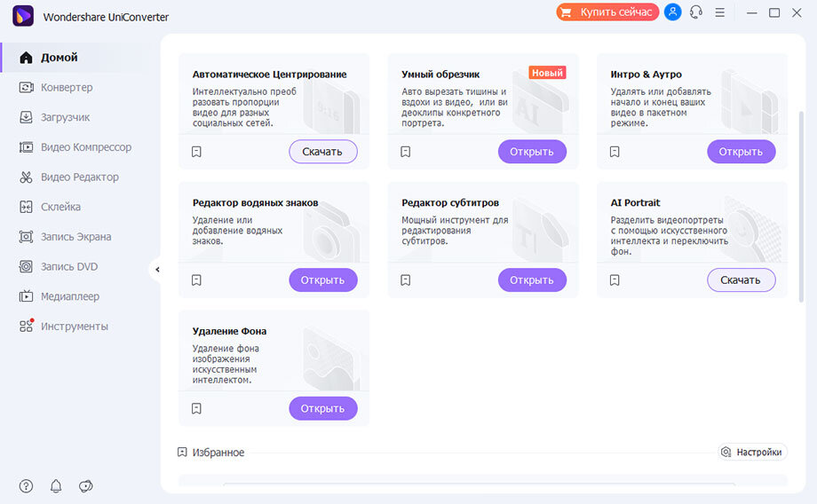
Task: Open the Настройки favorites settings
Action: [753, 453]
